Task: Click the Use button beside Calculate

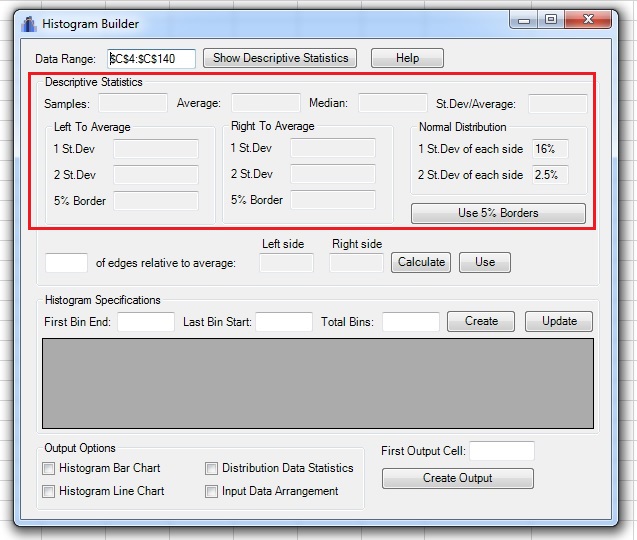Action: [x=485, y=262]
